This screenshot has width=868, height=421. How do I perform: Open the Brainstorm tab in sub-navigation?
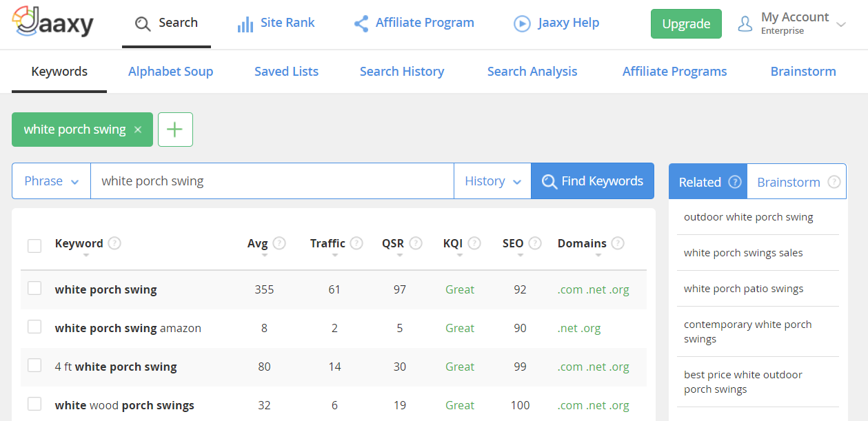coord(803,72)
